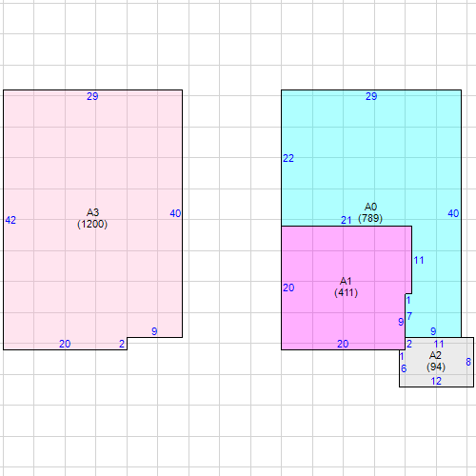
Task: Select the 7 dimension beside A1's notch
Action: pos(409,316)
